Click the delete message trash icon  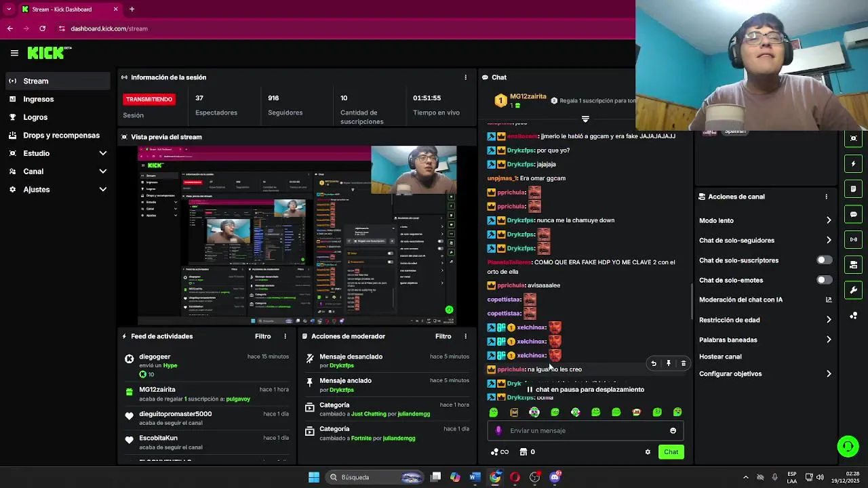(x=683, y=363)
